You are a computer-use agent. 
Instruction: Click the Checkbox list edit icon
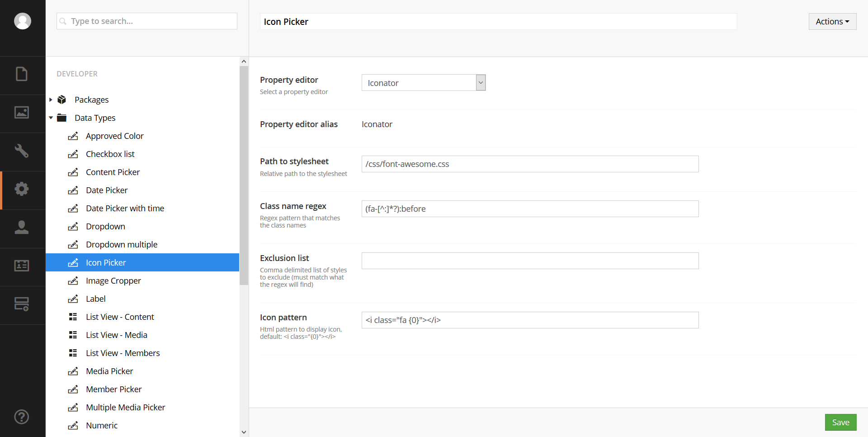coord(73,154)
